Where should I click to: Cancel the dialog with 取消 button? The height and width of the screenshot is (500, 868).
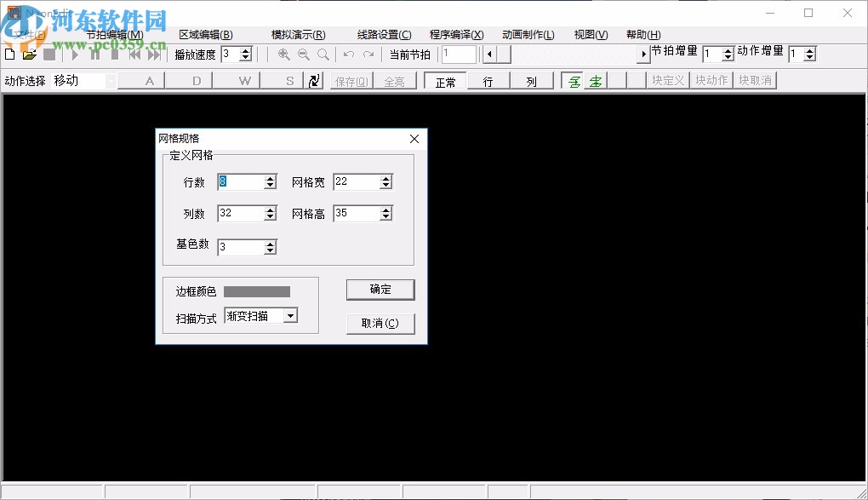(x=380, y=323)
